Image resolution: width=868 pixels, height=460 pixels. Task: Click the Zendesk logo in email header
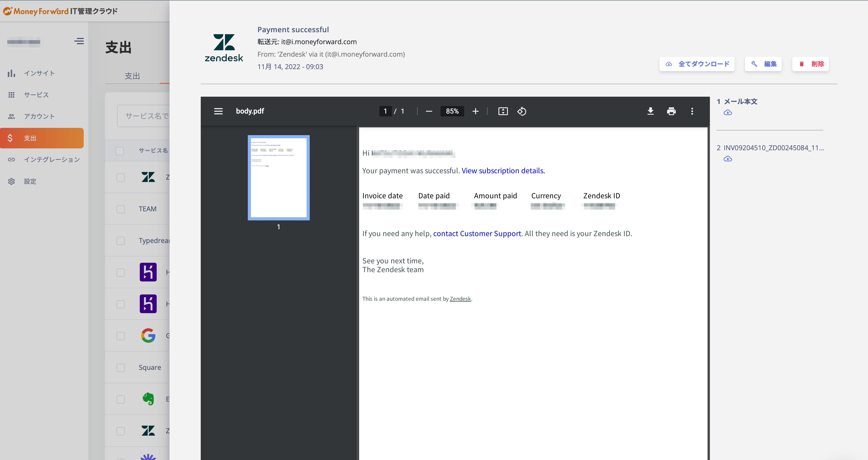coord(224,48)
